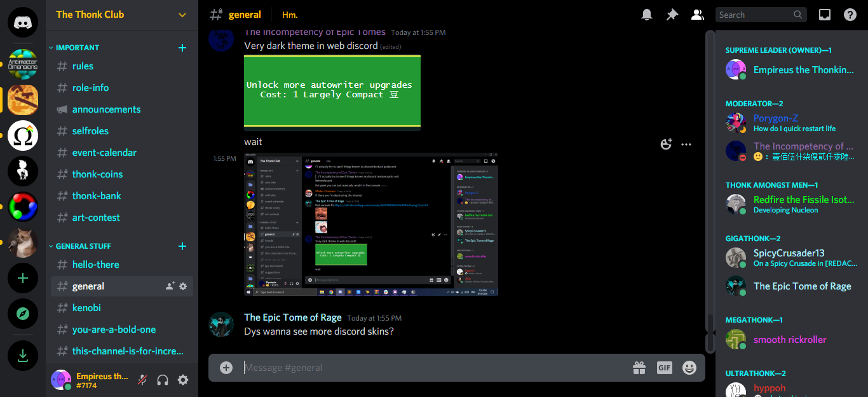Open the event-calendar channel

[x=122, y=153]
